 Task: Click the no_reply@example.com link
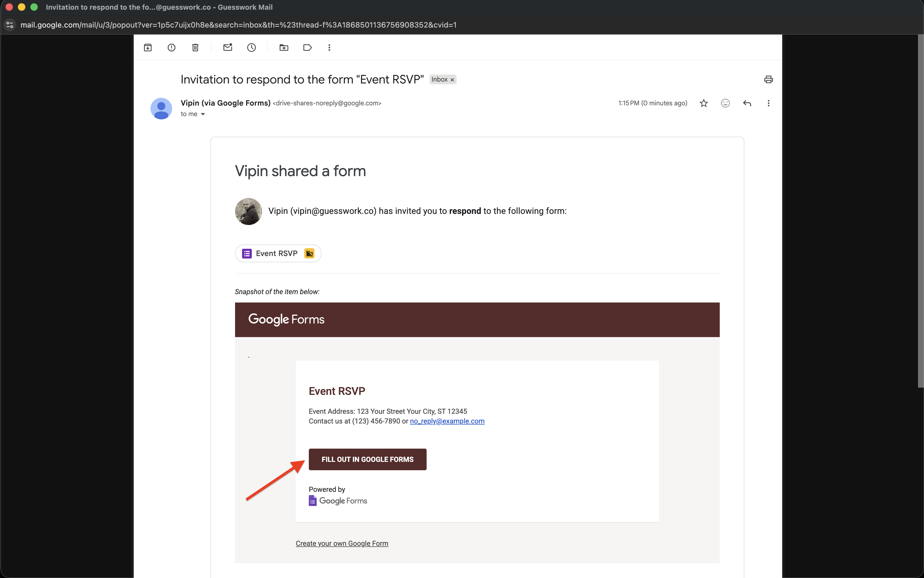[447, 421]
